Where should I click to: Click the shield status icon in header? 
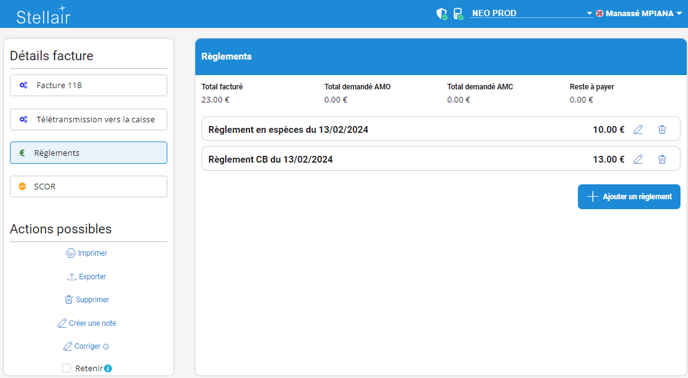(x=442, y=14)
